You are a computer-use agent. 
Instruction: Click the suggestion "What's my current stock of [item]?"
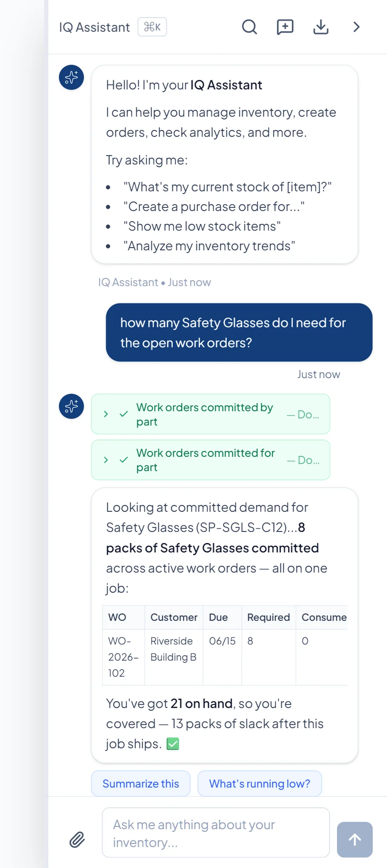tap(227, 187)
